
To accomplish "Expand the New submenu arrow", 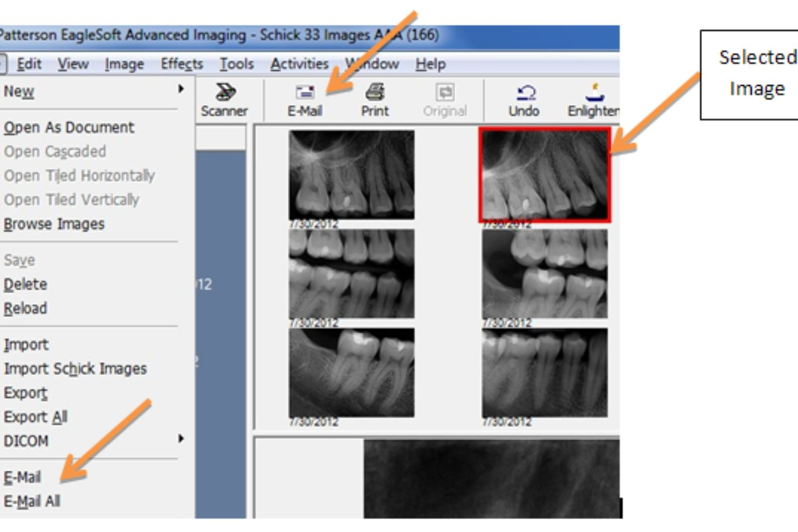I will click(181, 89).
